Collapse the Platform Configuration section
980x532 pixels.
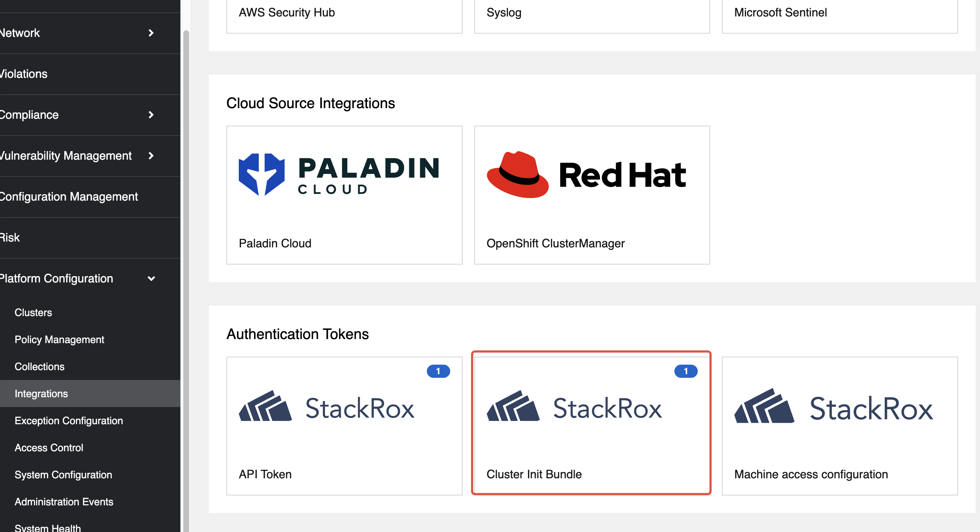coord(151,278)
